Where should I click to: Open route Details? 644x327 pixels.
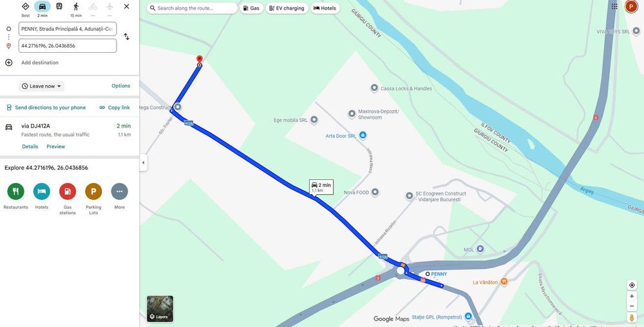[30, 146]
